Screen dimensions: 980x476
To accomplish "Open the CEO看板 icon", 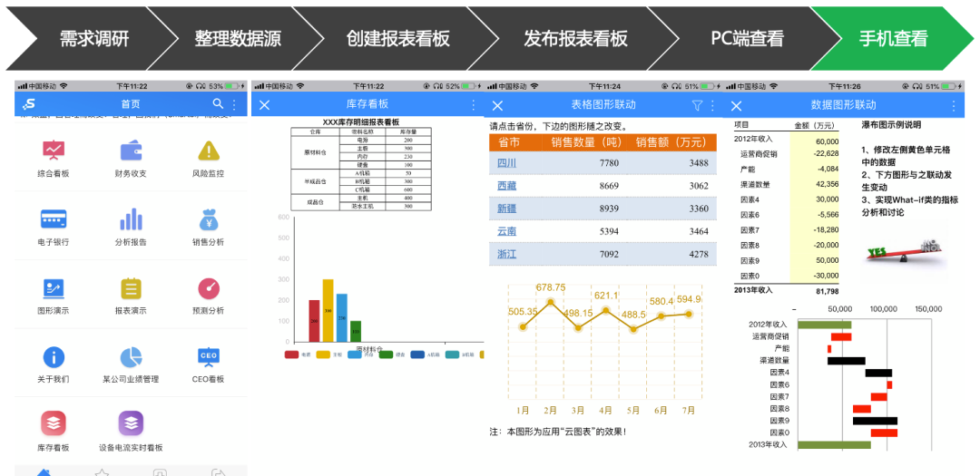I will 208,356.
